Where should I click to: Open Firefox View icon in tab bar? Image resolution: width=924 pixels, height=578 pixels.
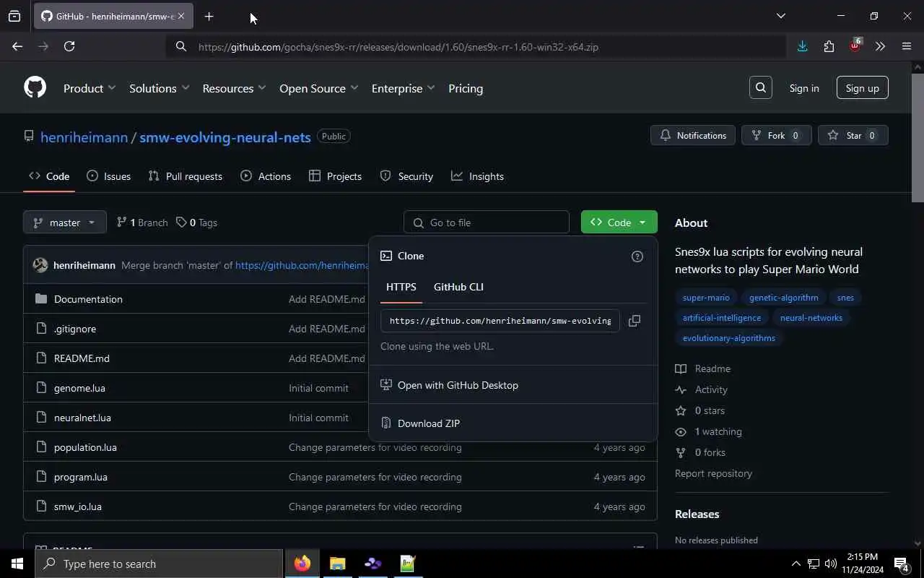(14, 16)
